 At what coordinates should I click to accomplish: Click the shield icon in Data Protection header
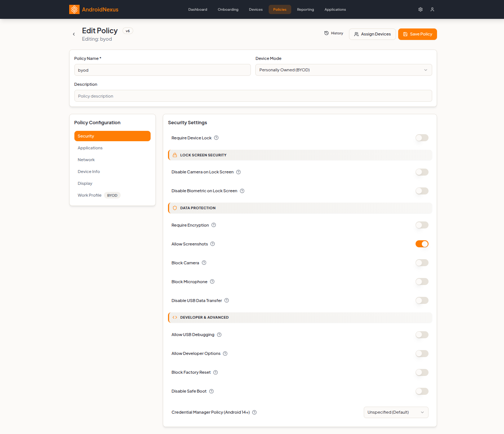(175, 208)
